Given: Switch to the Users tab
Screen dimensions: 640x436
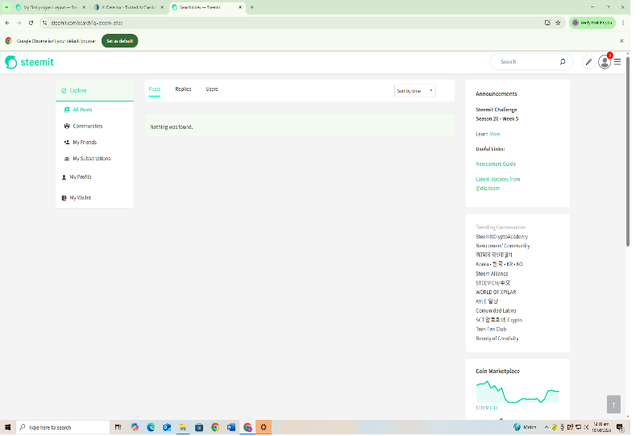Looking at the screenshot, I should [x=212, y=89].
